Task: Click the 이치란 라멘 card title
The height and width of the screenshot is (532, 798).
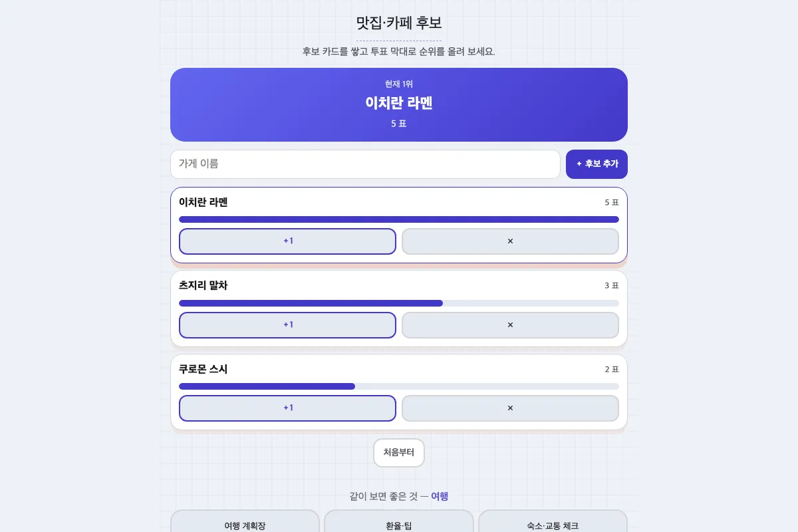Action: pyautogui.click(x=203, y=202)
